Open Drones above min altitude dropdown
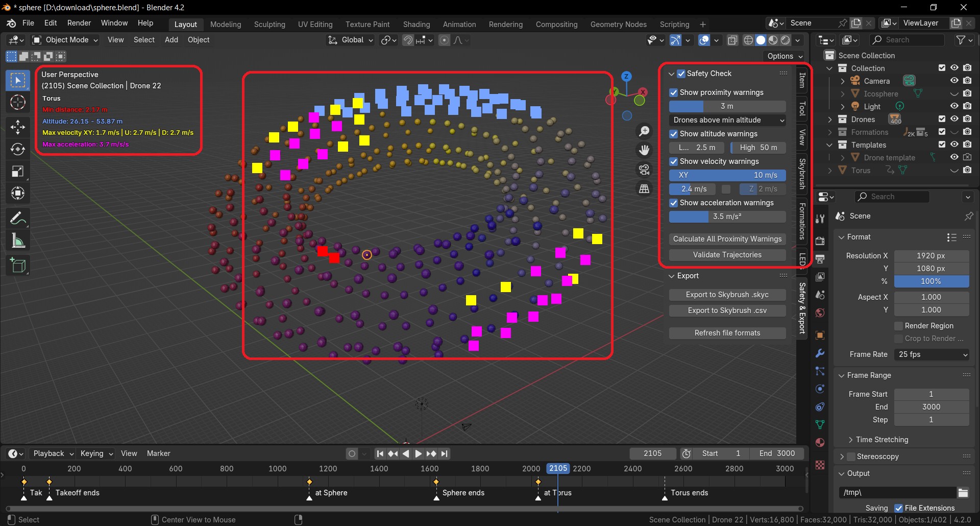The width and height of the screenshot is (980, 526). [727, 120]
